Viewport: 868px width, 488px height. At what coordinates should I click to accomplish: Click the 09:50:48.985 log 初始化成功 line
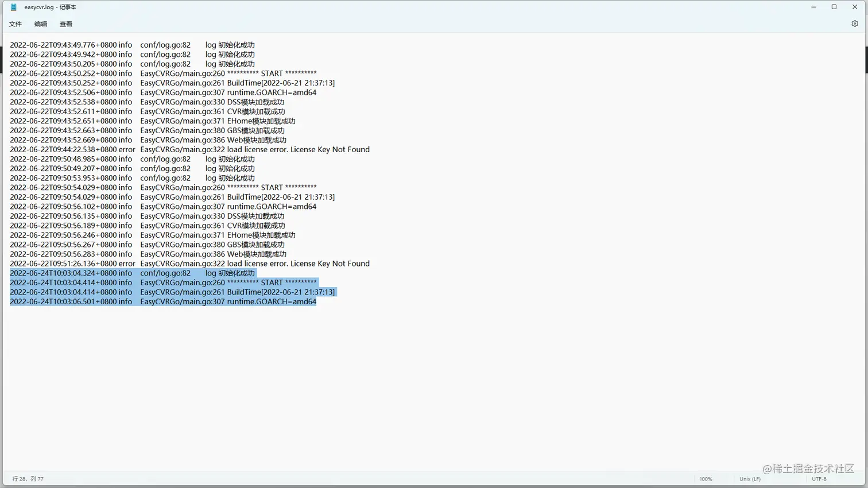132,159
